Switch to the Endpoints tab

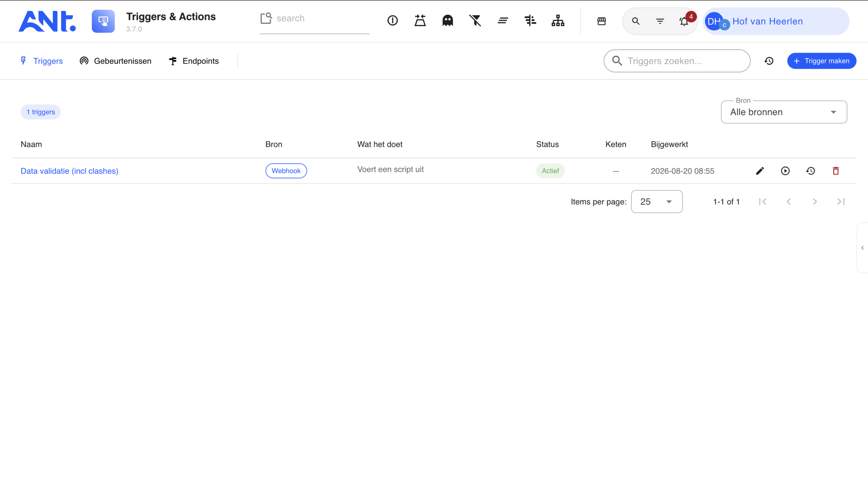pos(194,61)
